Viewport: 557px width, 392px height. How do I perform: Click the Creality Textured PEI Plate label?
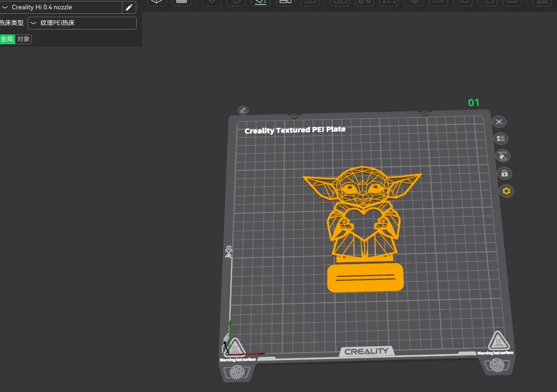point(295,130)
